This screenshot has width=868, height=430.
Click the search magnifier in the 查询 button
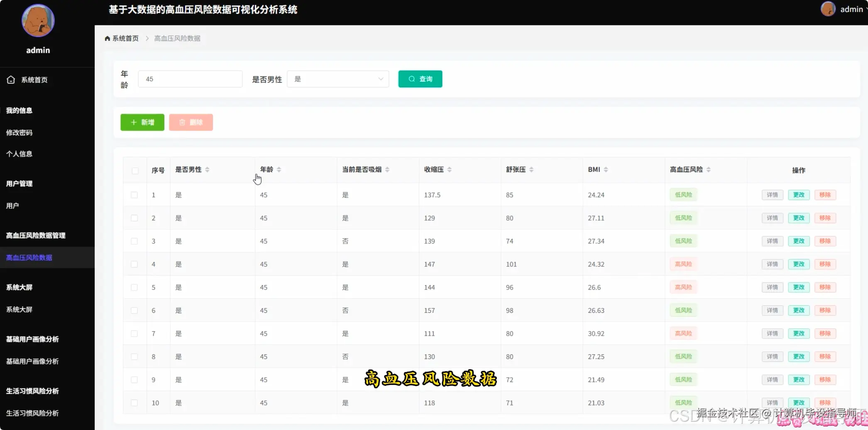[411, 79]
